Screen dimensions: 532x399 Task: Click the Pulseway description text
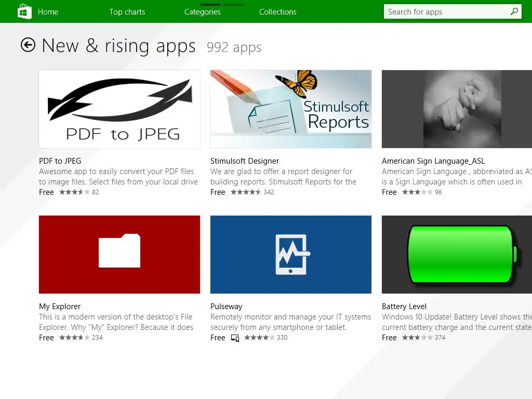pos(291,322)
